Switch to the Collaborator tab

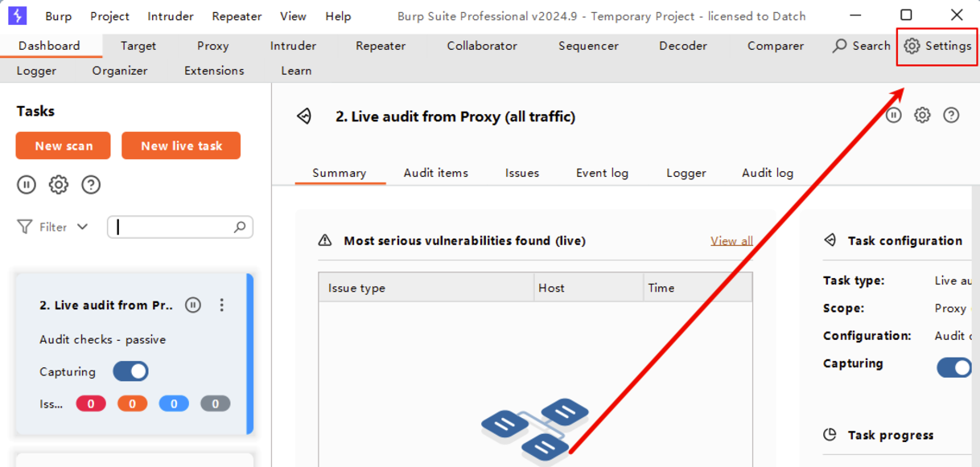click(482, 46)
